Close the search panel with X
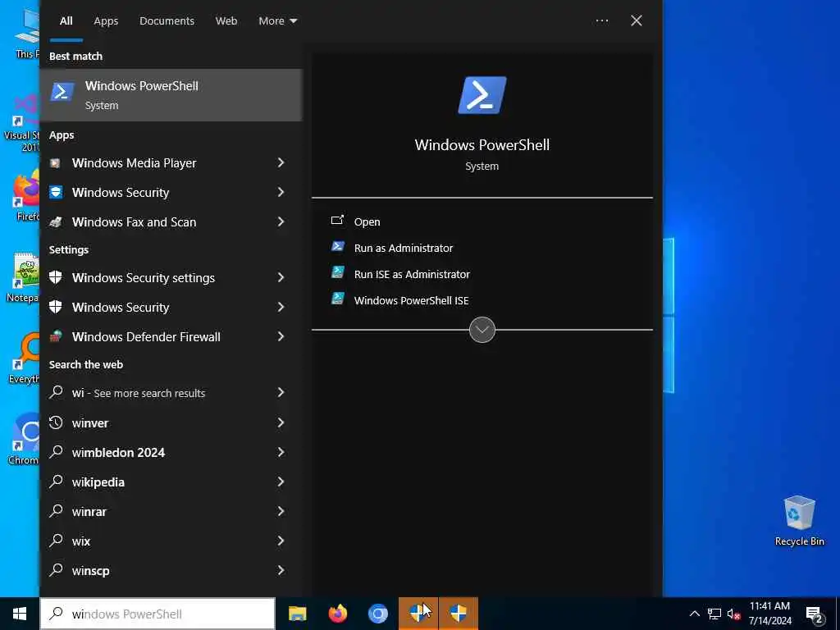Screen dimensions: 840x630 [636, 21]
